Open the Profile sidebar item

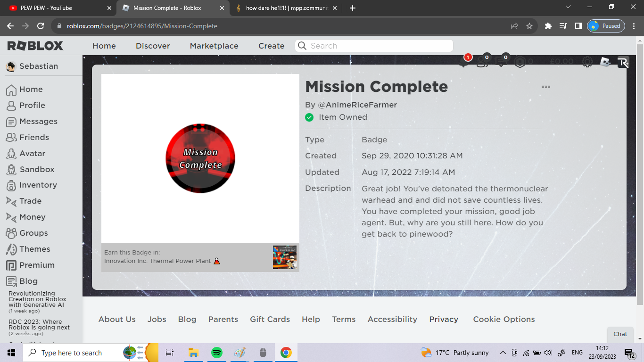(26, 106)
